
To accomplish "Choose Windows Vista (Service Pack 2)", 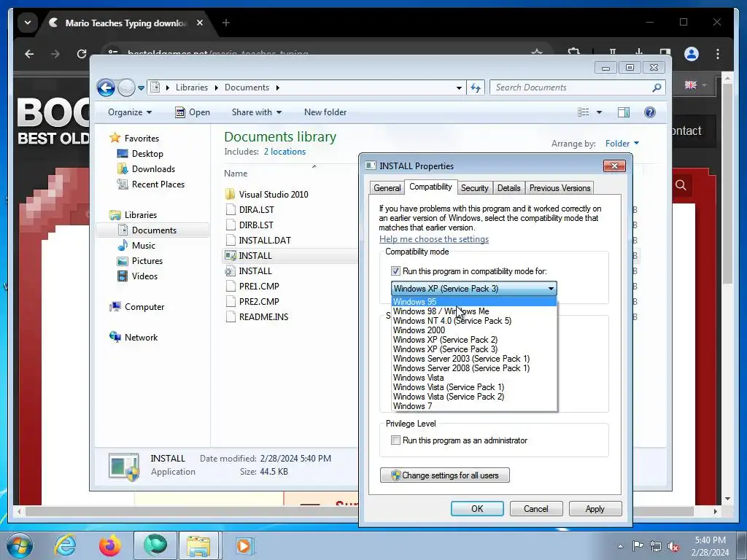I will tap(474, 397).
